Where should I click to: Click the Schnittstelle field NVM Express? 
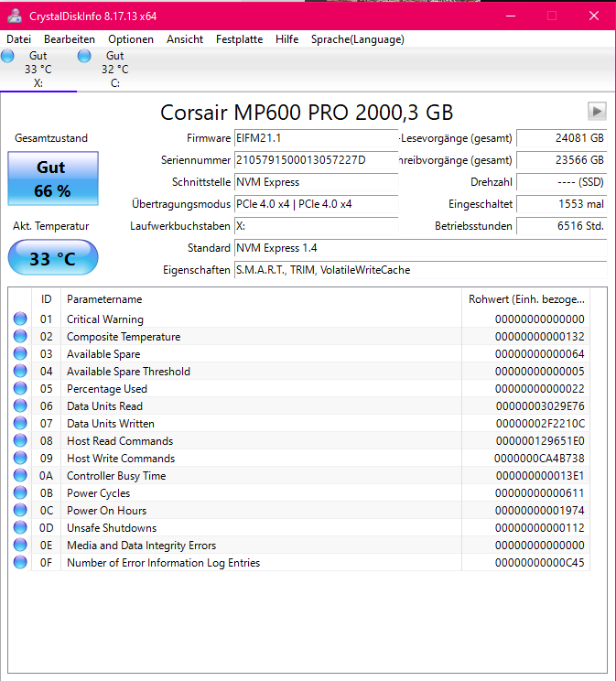click(317, 182)
